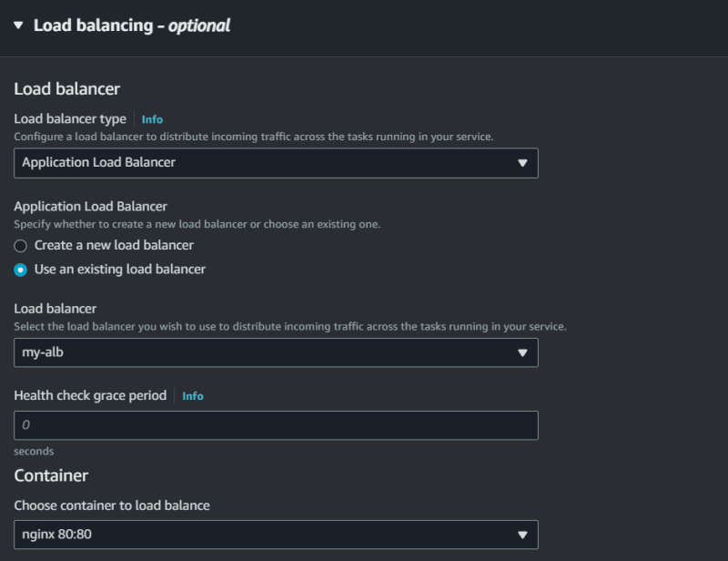This screenshot has width=728, height=561.
Task: Click arrow icon of load balancer type dropdown
Action: pos(522,163)
